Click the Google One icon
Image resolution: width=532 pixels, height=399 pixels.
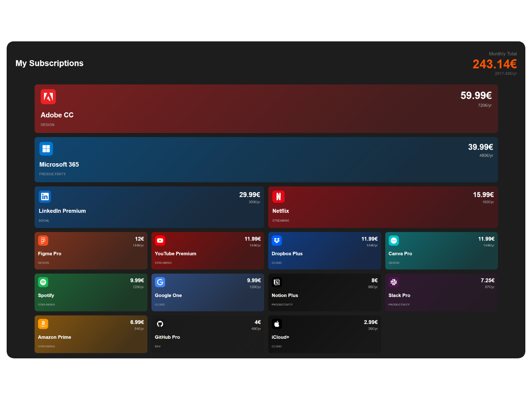pos(160,282)
